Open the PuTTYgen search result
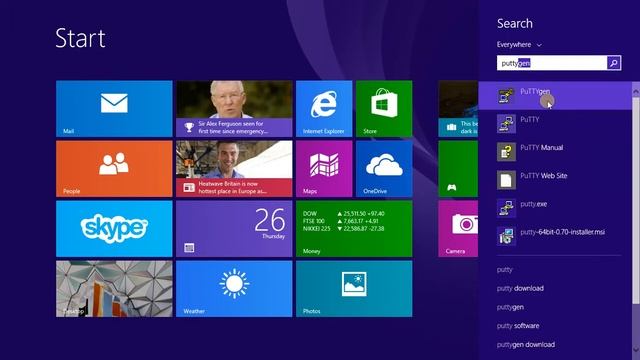 [x=555, y=96]
